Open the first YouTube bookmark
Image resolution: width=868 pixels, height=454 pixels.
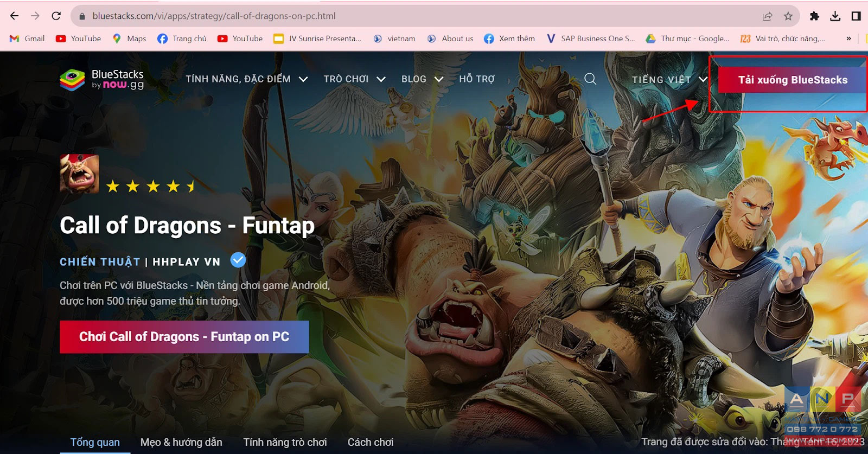pos(79,39)
